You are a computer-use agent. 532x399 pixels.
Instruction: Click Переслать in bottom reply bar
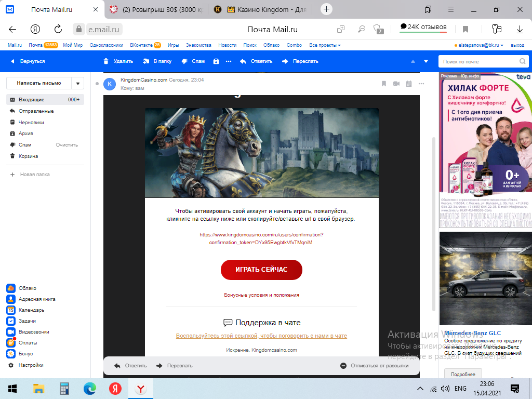tap(175, 366)
